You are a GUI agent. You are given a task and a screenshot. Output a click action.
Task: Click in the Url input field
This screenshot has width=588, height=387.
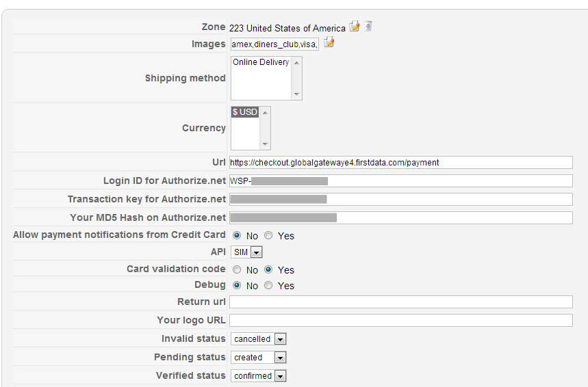click(400, 163)
